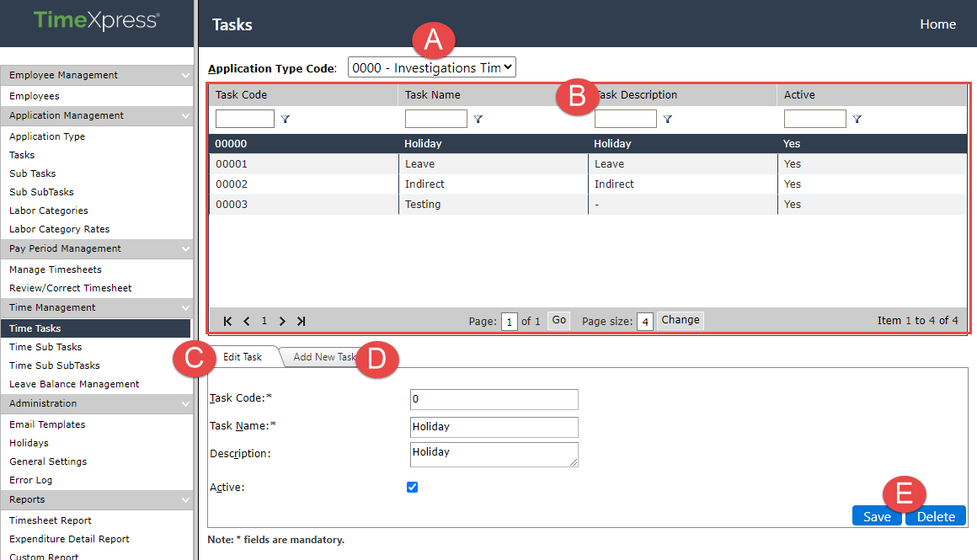The height and width of the screenshot is (560, 977).
Task: Click page number 1 in the pager
Action: coord(264,321)
